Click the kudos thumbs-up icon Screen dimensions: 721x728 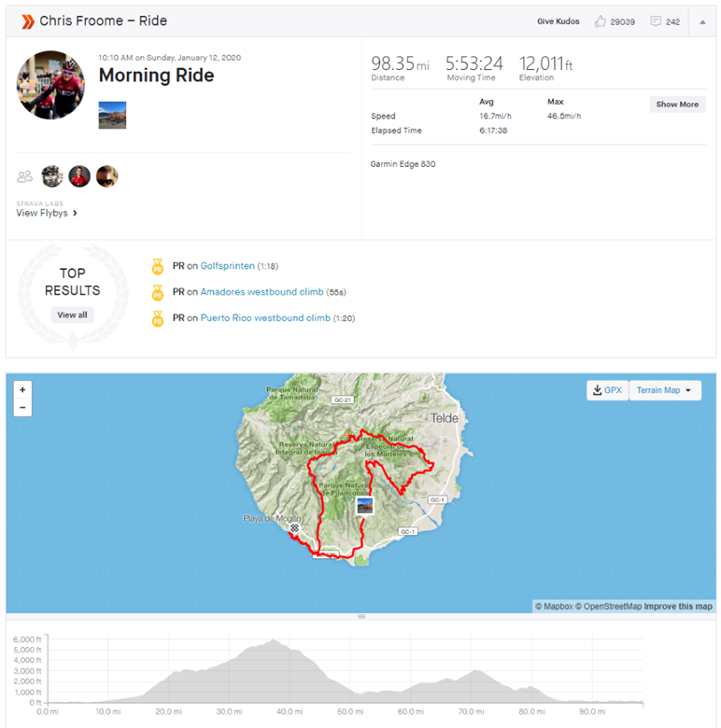(600, 21)
